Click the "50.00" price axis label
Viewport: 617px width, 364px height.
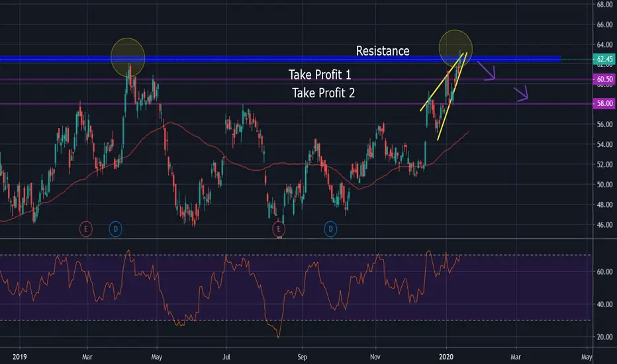click(605, 185)
